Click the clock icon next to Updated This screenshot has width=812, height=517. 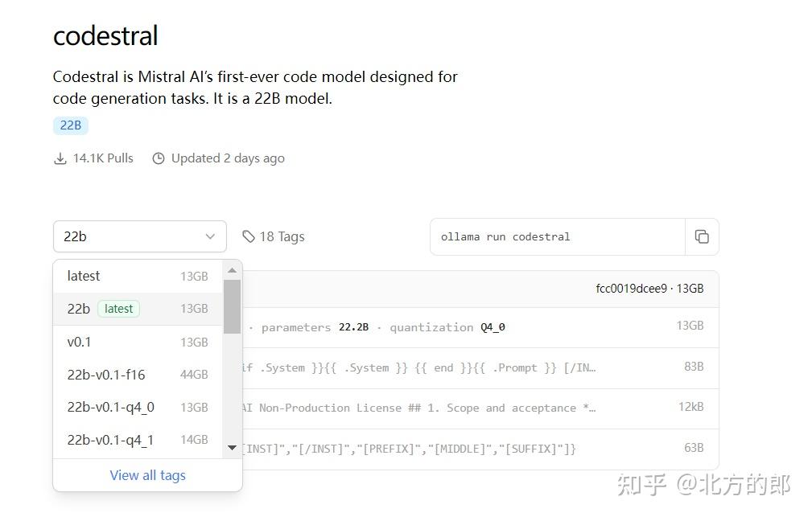[x=159, y=158]
